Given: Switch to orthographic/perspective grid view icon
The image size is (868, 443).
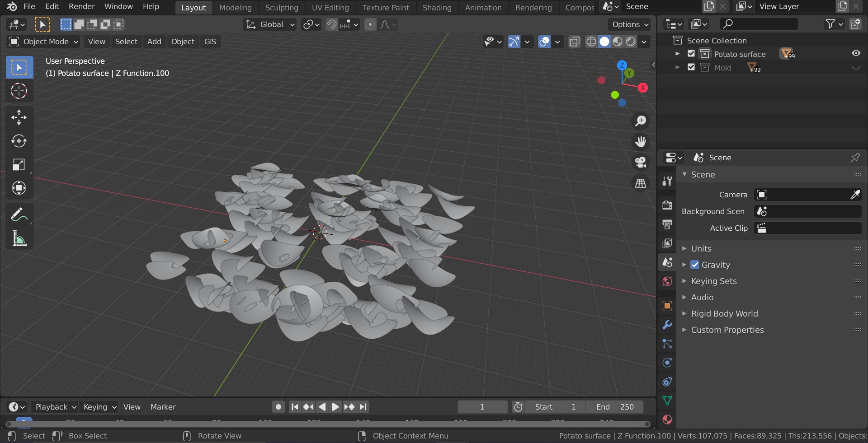Looking at the screenshot, I should coord(641,183).
